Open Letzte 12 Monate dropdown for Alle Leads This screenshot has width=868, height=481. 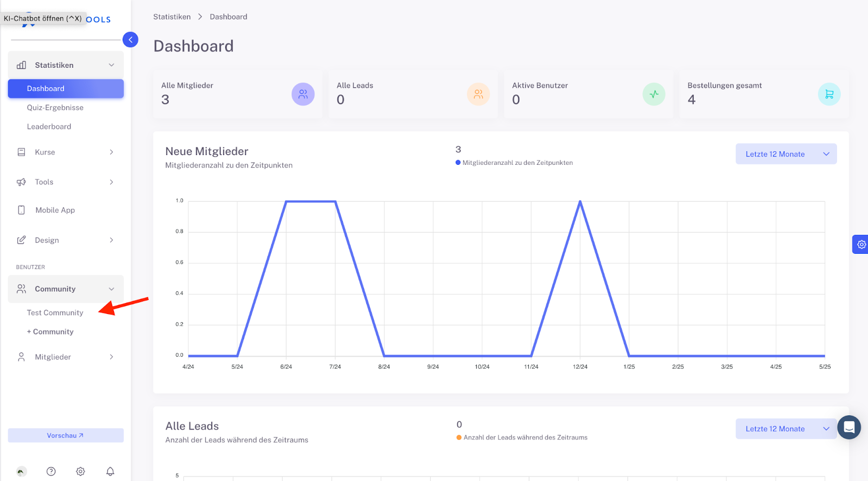[786, 429]
